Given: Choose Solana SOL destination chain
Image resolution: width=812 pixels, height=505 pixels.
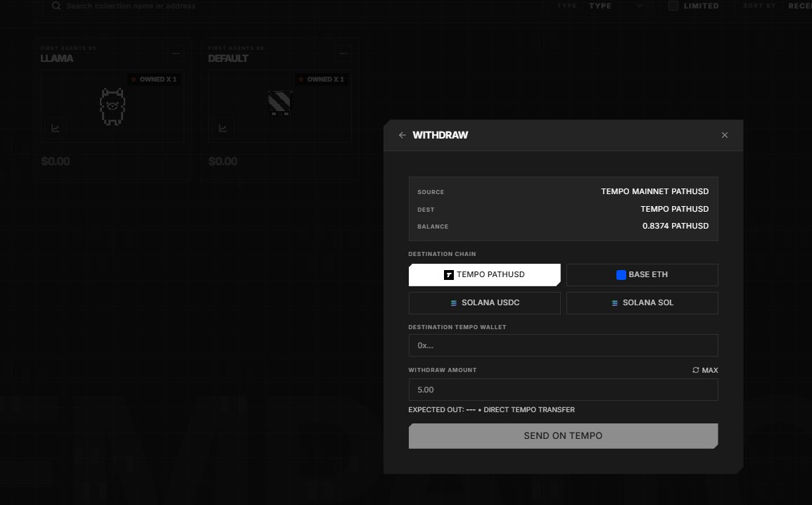Looking at the screenshot, I should 642,303.
